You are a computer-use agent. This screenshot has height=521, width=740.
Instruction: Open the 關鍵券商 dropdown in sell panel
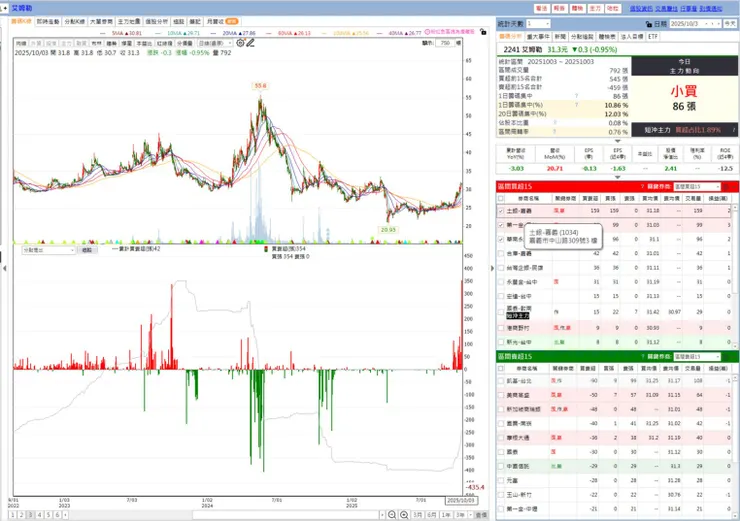pyautogui.click(x=697, y=356)
